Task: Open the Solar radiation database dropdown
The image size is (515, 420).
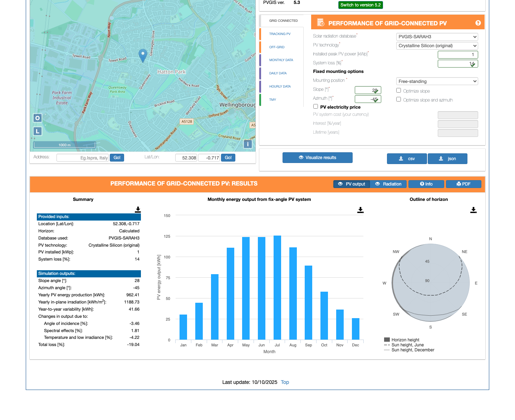Action: 437,36
